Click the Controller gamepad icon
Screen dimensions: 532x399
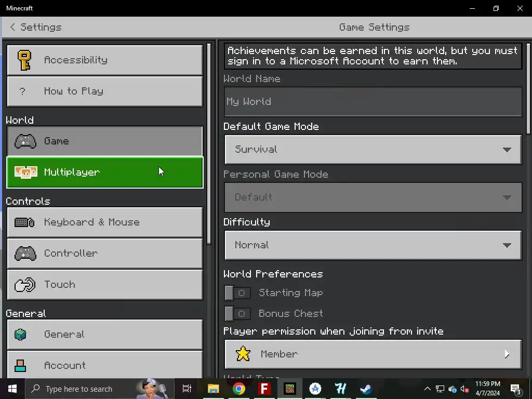(25, 254)
